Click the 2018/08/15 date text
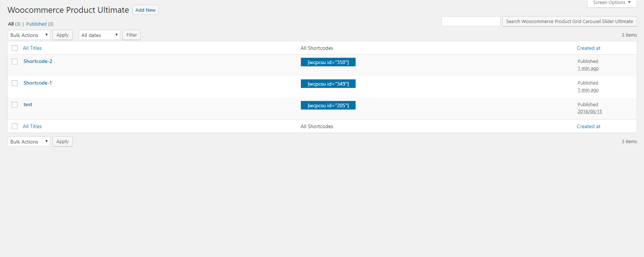Viewport: 644px width, 257px height. [x=590, y=112]
